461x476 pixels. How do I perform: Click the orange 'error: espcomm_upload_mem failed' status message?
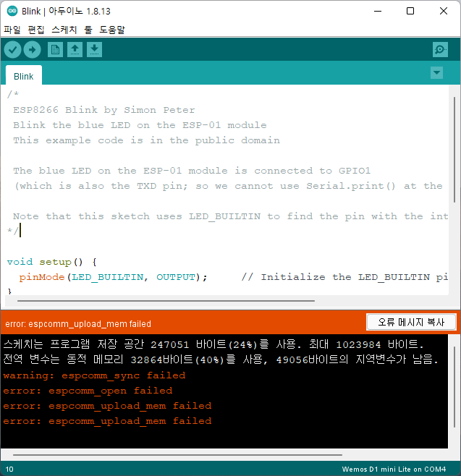(x=78, y=324)
